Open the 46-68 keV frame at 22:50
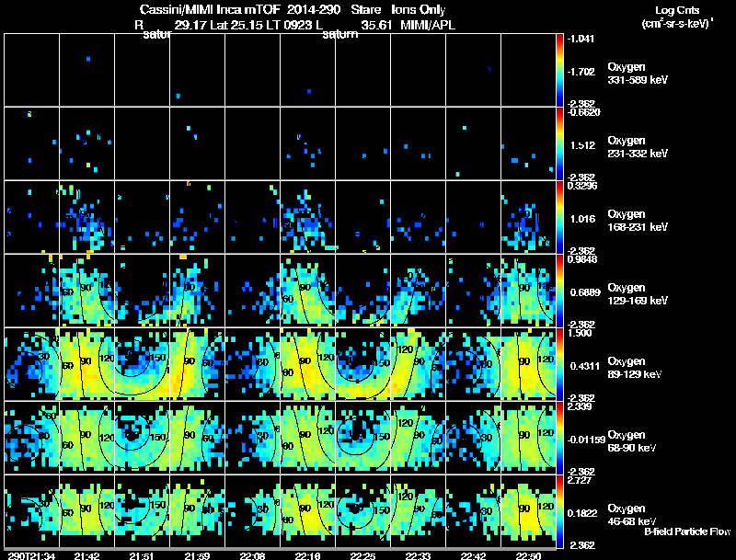 coord(528,511)
